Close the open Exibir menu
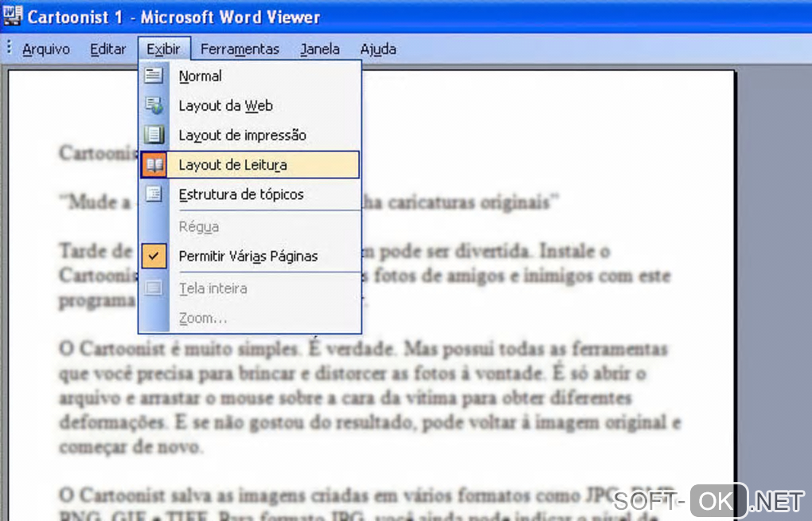This screenshot has height=521, width=812. (164, 49)
